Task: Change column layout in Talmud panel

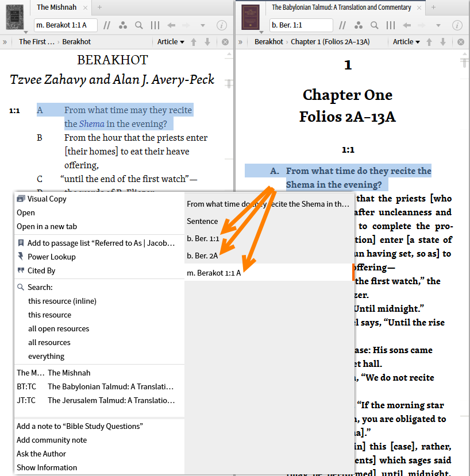Action: pyautogui.click(x=391, y=25)
